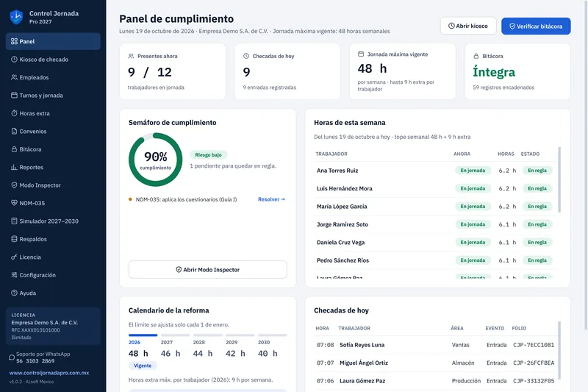
Task: Click the Bitácora card lock icon
Action: tap(476, 56)
